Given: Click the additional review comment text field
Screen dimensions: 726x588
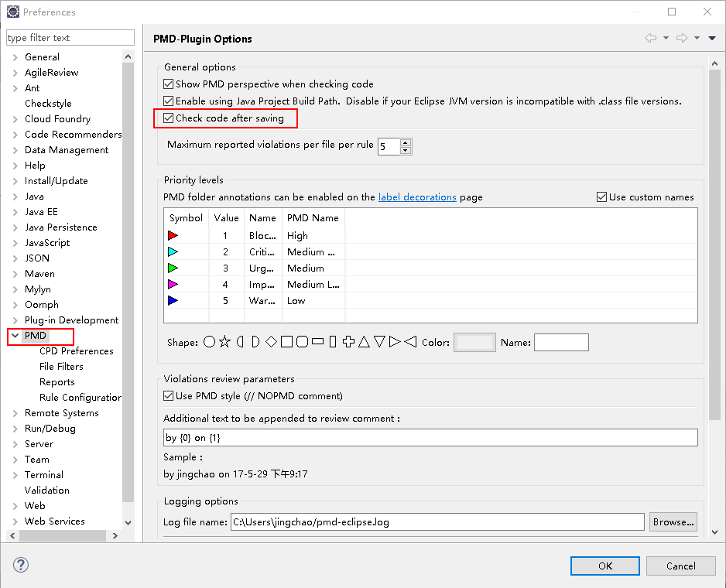Looking at the screenshot, I should click(x=430, y=438).
